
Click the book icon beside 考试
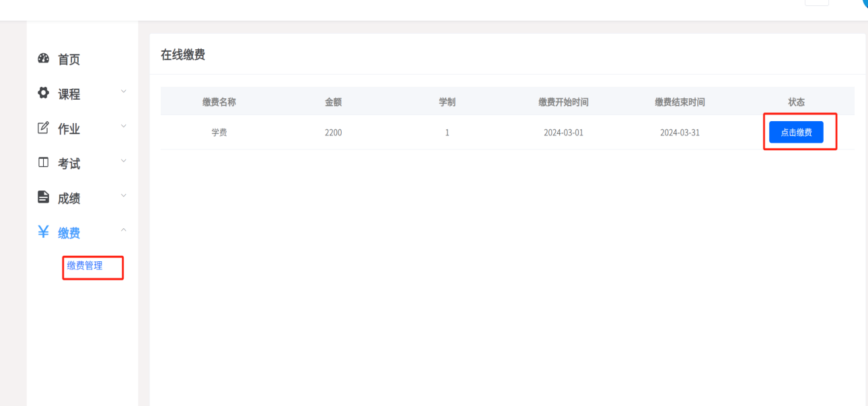(x=44, y=163)
